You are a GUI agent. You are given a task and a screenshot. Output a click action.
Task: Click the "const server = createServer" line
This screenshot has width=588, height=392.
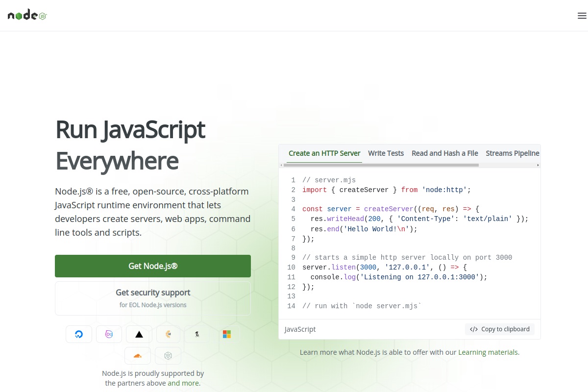click(391, 209)
